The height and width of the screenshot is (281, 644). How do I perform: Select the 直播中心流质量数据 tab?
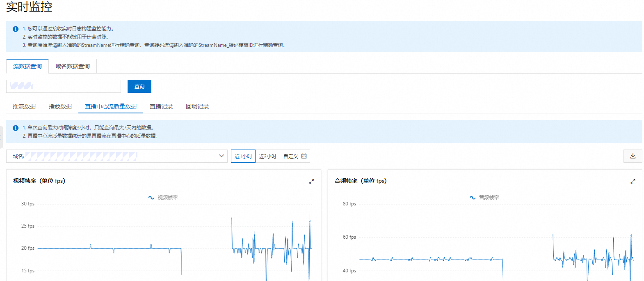[111, 106]
